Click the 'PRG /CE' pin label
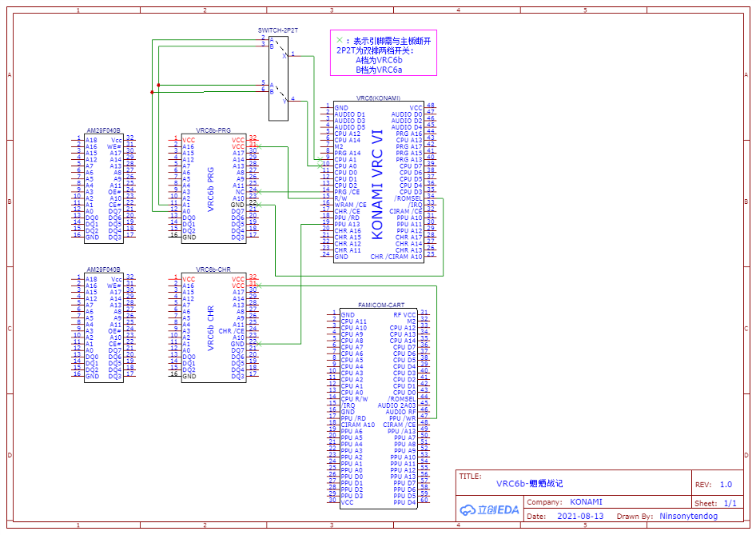Screen dimensions: 756x535 [x=347, y=192]
